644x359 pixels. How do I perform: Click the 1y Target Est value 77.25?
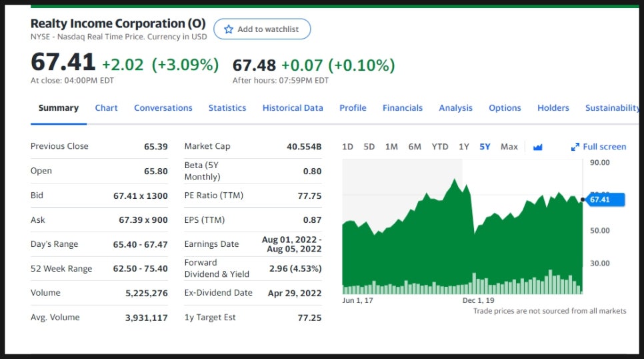coord(310,318)
